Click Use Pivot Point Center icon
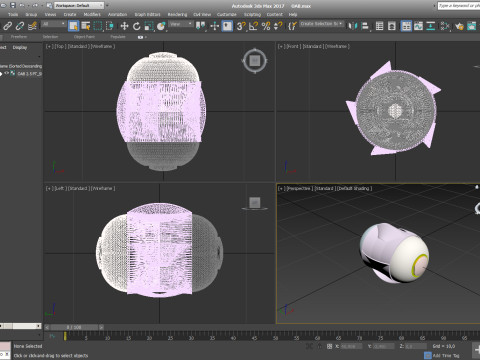Image resolution: width=480 pixels, height=360 pixels. [x=201, y=26]
